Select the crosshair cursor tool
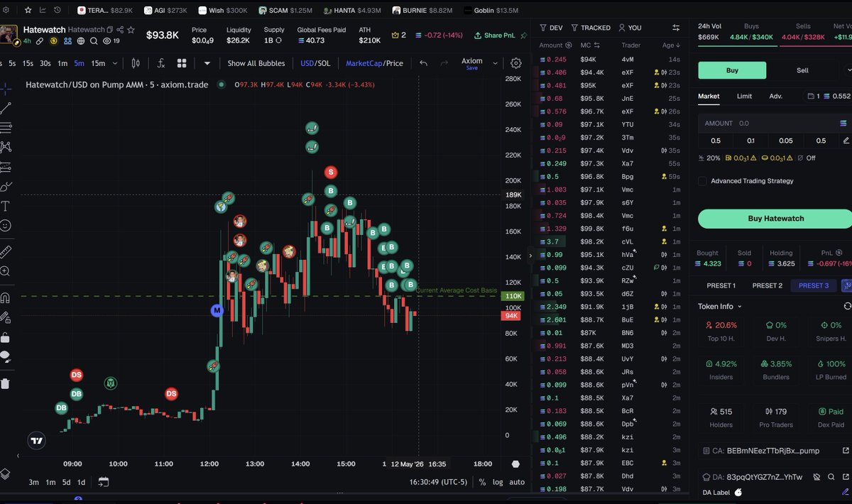 pyautogui.click(x=6, y=89)
